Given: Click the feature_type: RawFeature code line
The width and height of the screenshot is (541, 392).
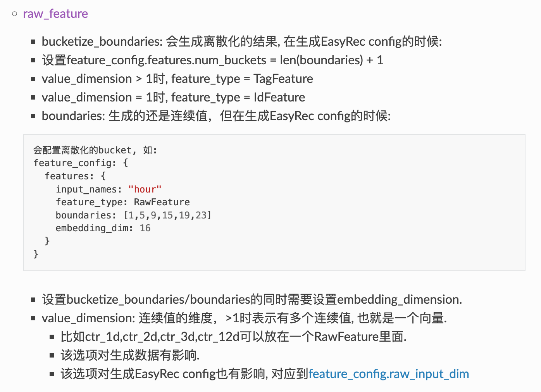Looking at the screenshot, I should coord(123,202).
